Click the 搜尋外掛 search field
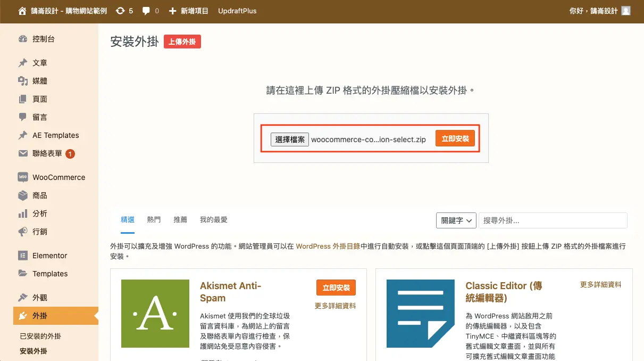Image resolution: width=644 pixels, height=361 pixels. 553,220
